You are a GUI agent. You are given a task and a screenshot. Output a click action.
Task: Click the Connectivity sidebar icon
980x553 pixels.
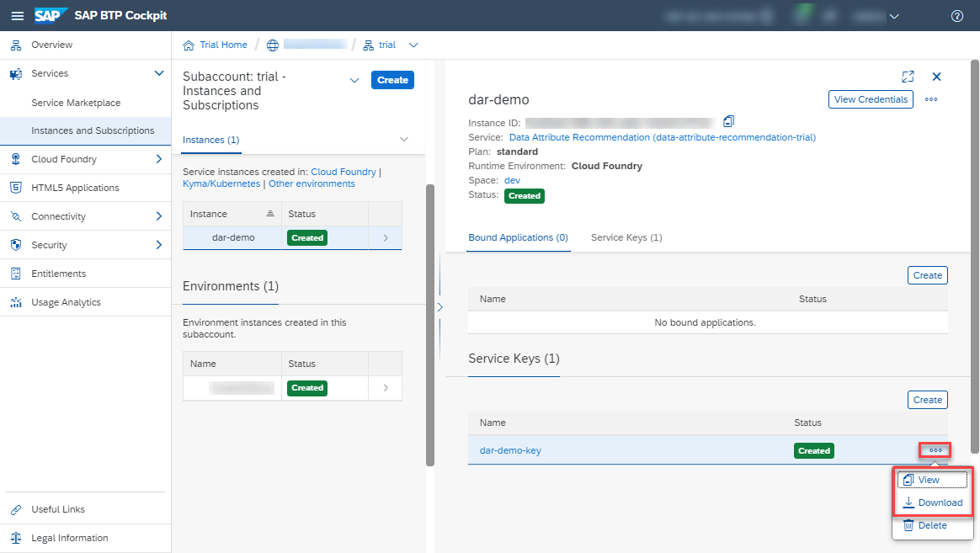(16, 216)
